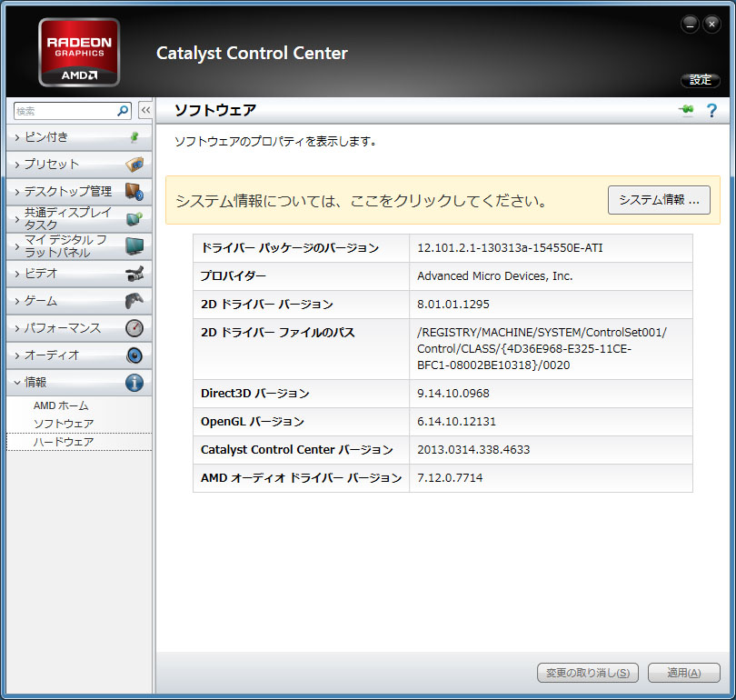Select AMD ホーム in the tree
This screenshot has width=736, height=700.
click(61, 405)
